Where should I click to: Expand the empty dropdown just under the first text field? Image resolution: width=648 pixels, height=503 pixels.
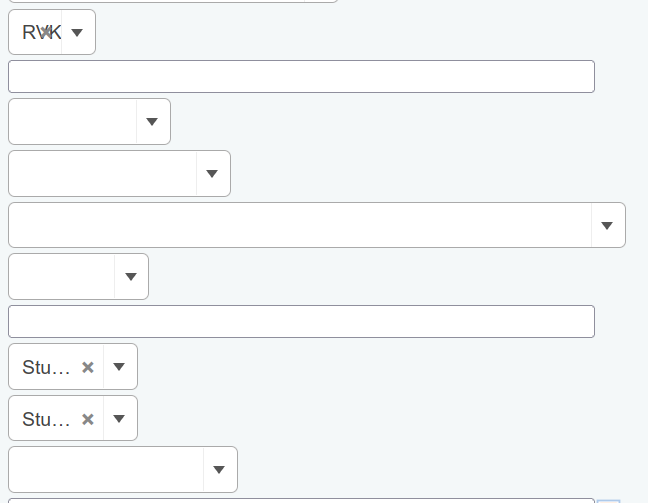(152, 122)
